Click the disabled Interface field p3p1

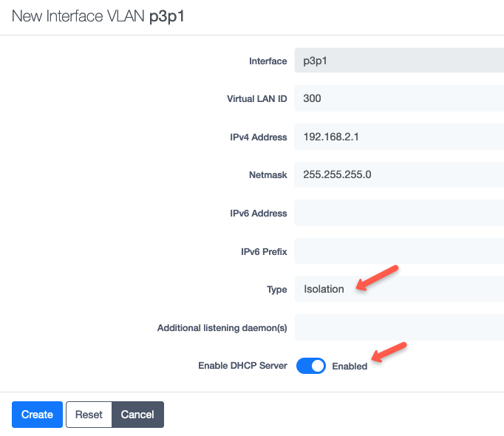tap(399, 61)
